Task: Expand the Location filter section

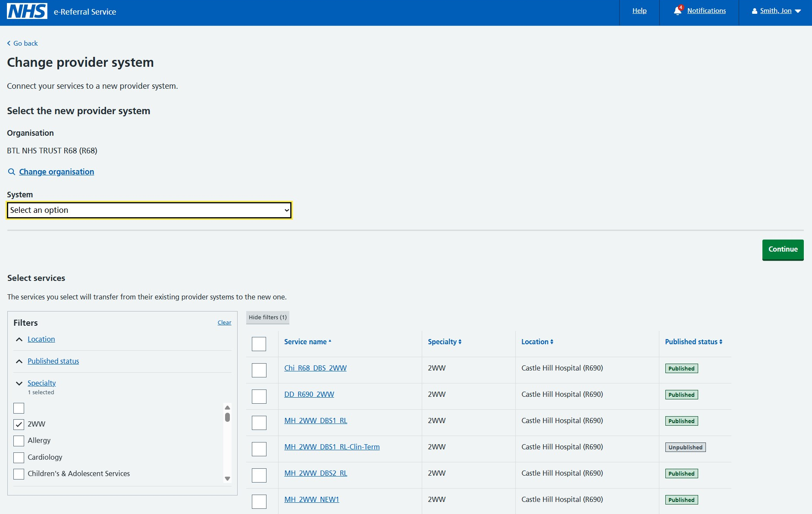Action: 41,339
